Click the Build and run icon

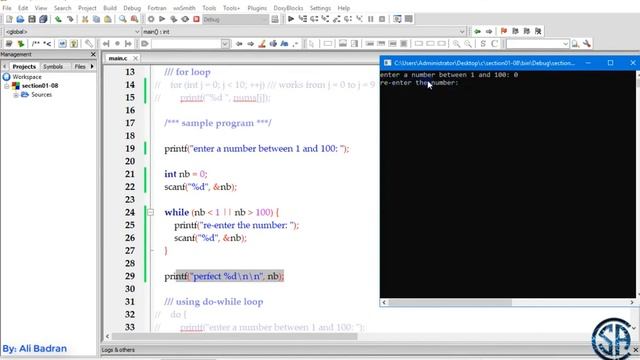173,19
